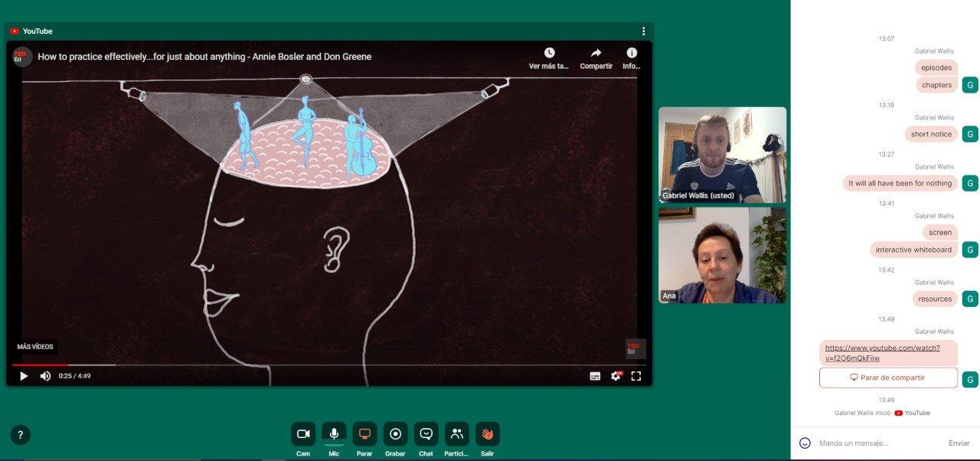Click the 'short notice' chat message
Image resolution: width=980 pixels, height=461 pixels.
pyautogui.click(x=931, y=134)
